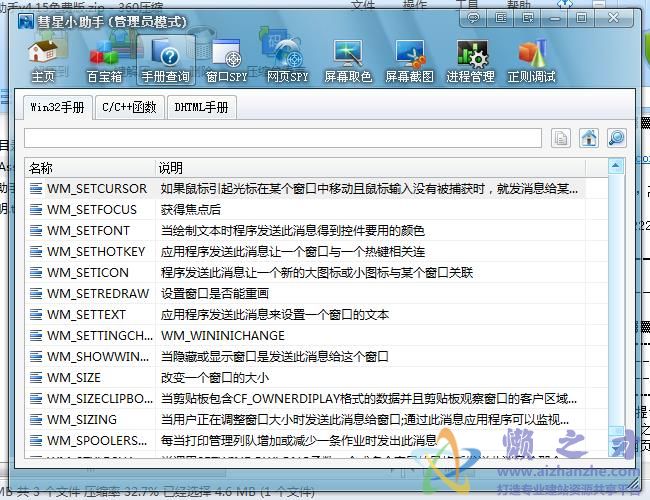Click the WM_SETICON description text
This screenshot has height=500, width=650.
point(317,273)
